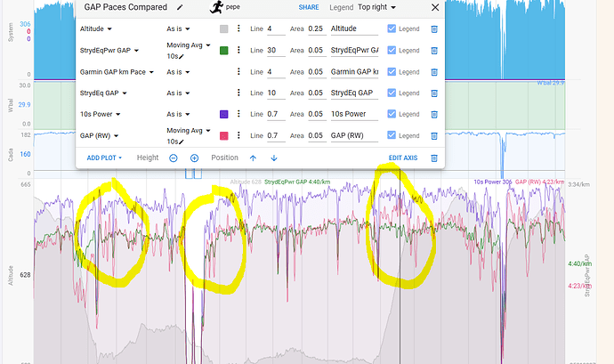Viewport: 614px width, 364px height.
Task: Decrease chart height with minus icon
Action: tap(174, 158)
